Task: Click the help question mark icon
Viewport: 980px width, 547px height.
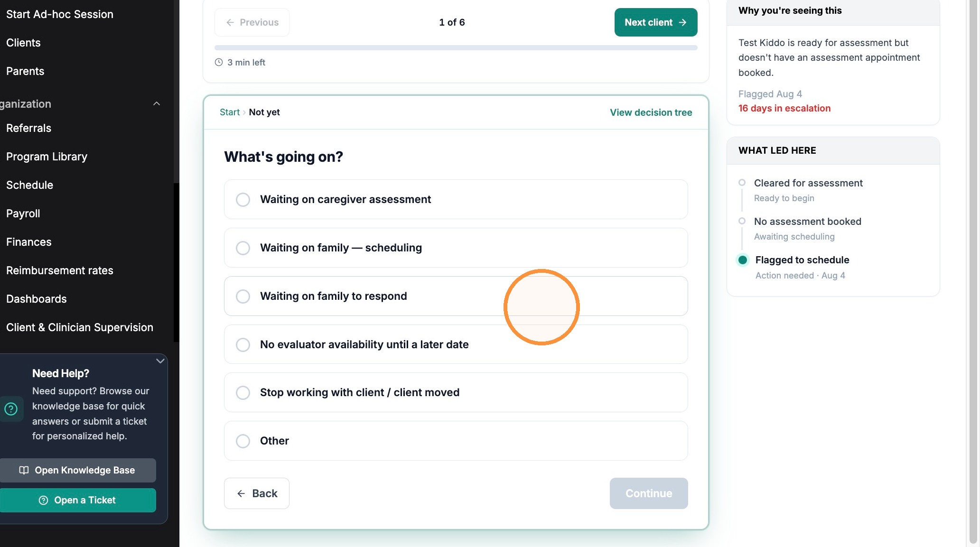Action: [11, 409]
